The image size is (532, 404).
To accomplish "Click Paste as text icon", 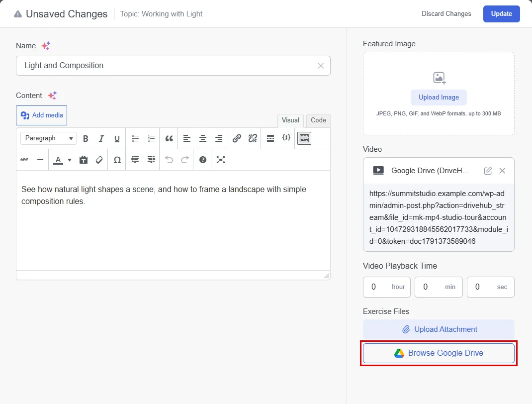I will click(x=84, y=160).
